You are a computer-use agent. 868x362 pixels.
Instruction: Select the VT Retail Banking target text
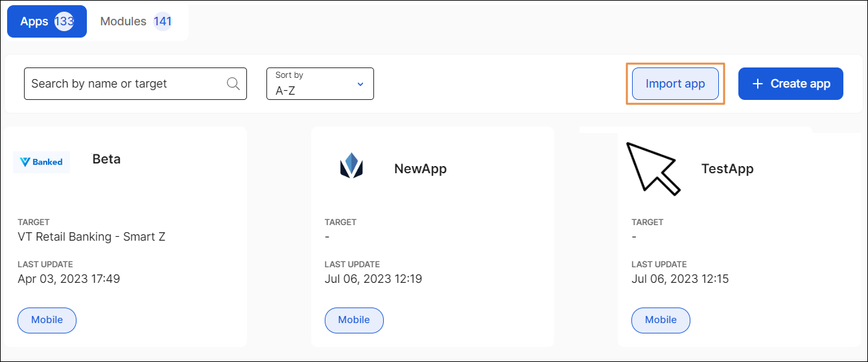[91, 237]
